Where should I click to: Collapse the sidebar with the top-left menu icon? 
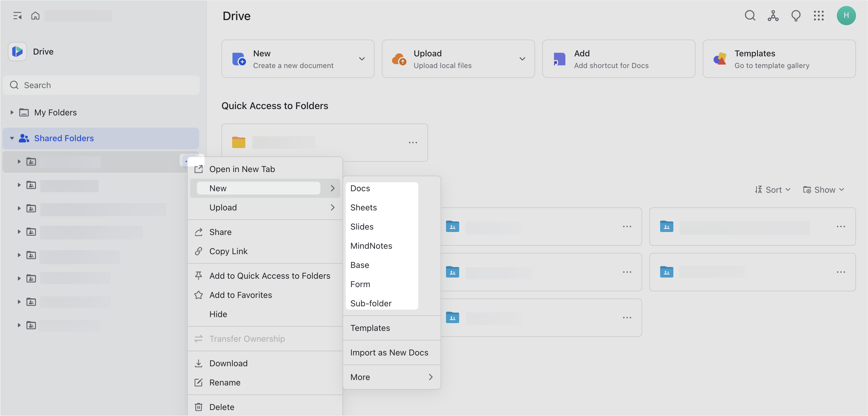click(x=17, y=16)
